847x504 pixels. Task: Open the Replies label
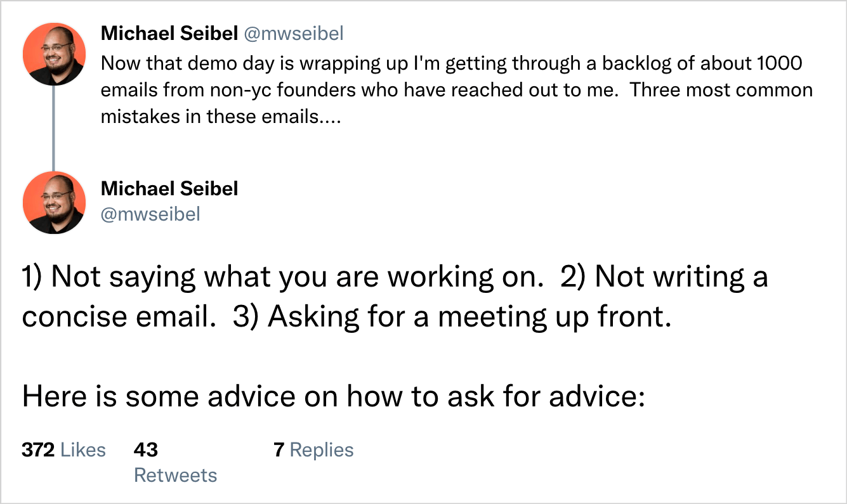(322, 450)
